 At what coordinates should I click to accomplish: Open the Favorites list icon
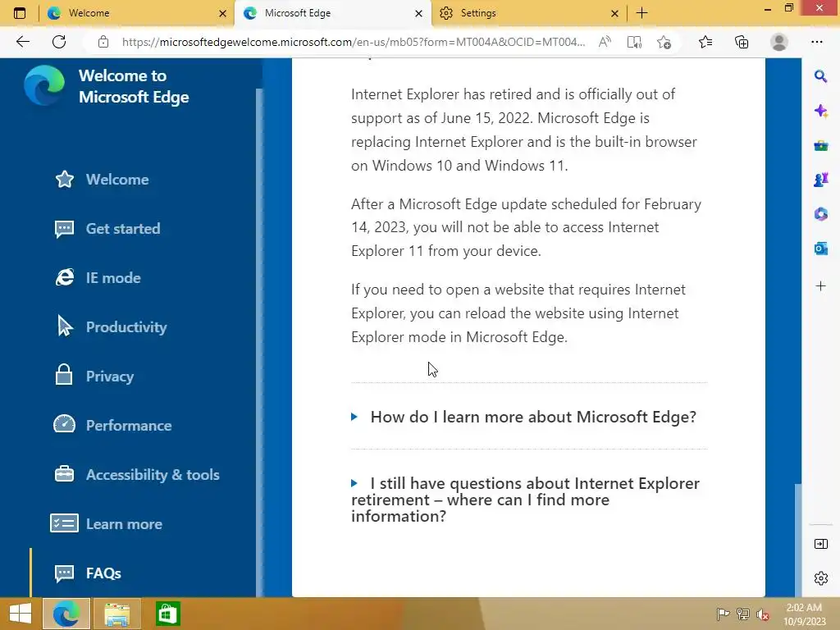pyautogui.click(x=705, y=42)
